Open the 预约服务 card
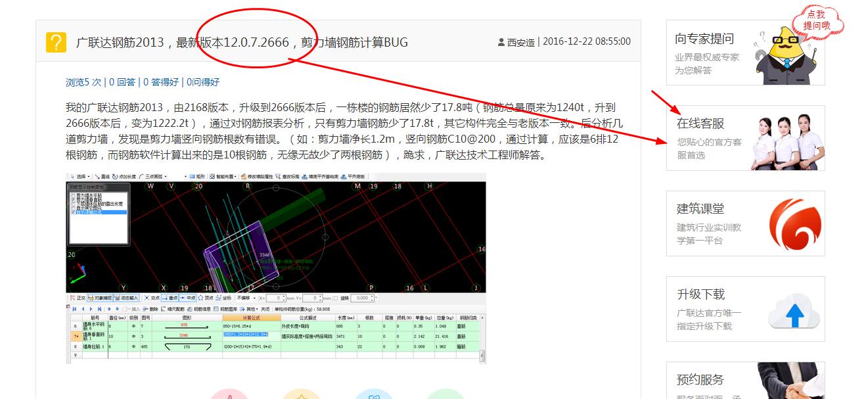The image size is (868, 399). click(x=745, y=380)
